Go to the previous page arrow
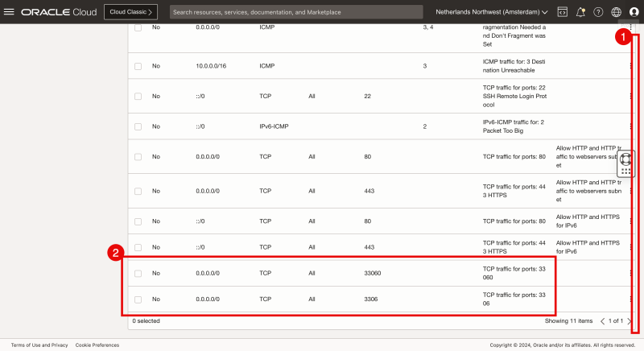 point(602,321)
